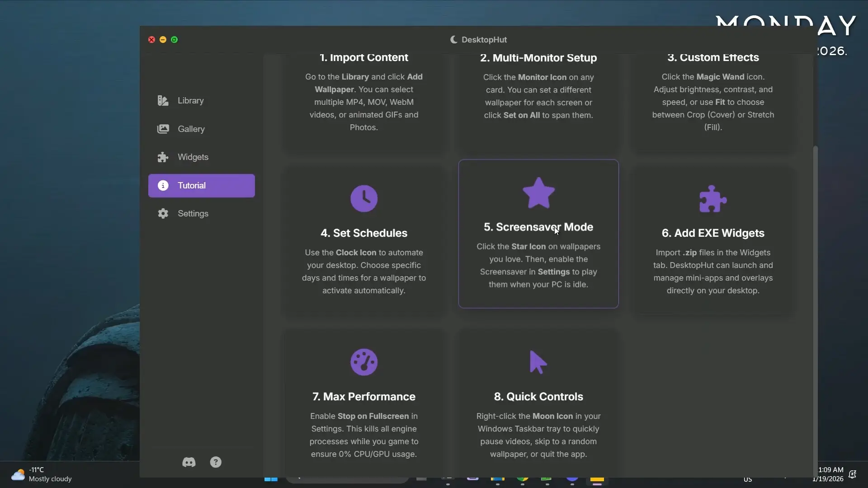Image resolution: width=868 pixels, height=488 pixels.
Task: Click the '.zip' bold text
Action: click(689, 253)
